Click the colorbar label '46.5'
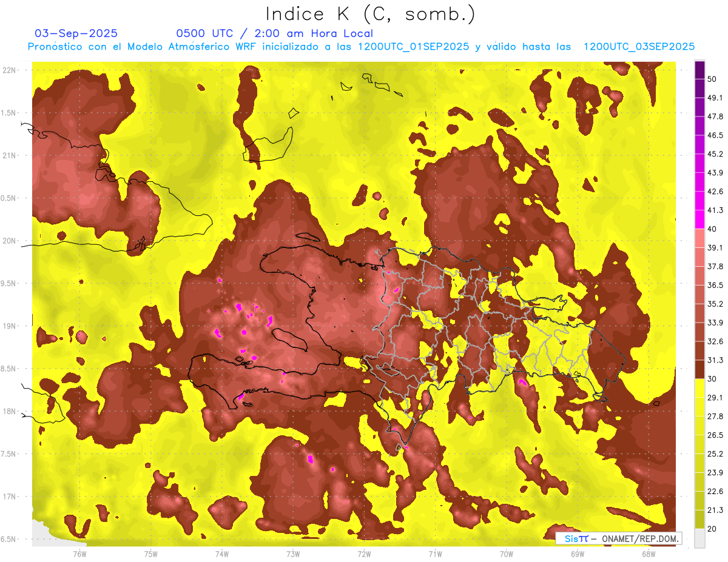 coord(715,135)
